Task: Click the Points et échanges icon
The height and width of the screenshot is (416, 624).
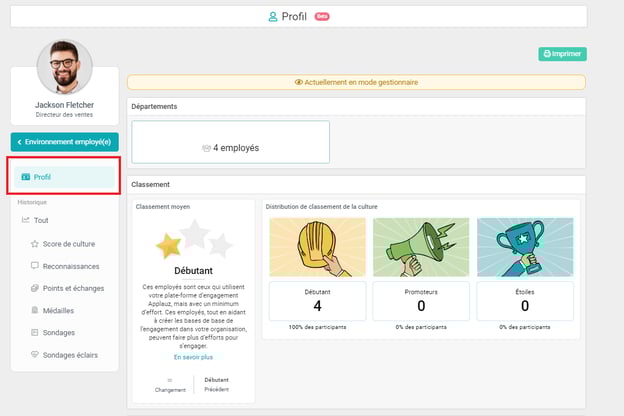Action: (x=36, y=288)
